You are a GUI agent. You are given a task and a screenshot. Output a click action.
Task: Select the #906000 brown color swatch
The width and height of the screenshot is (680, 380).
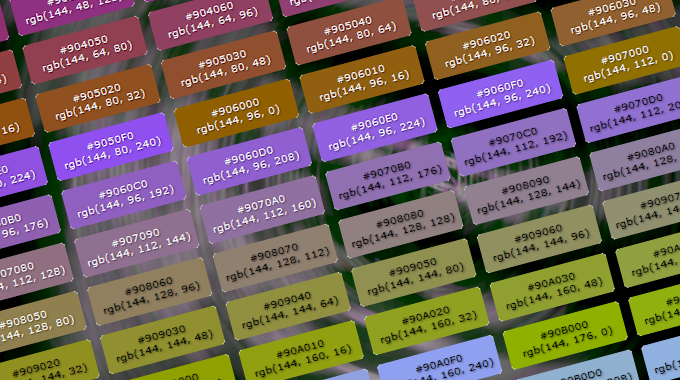click(x=237, y=113)
